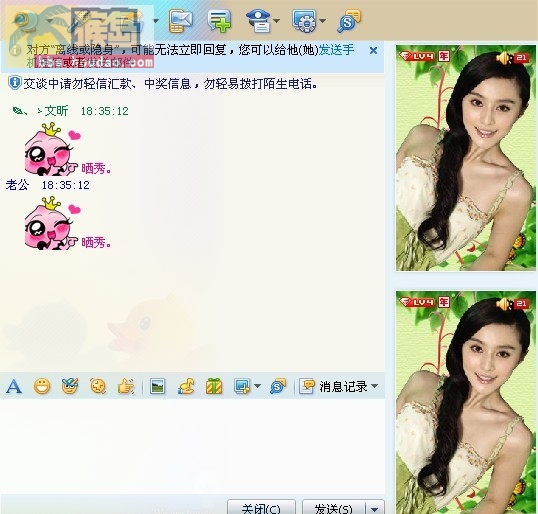The image size is (538, 514).
Task: Expand the video call dropdown arrow
Action: [49, 21]
